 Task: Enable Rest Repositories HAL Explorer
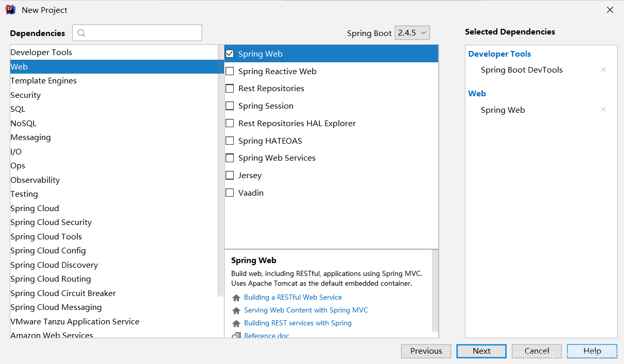[230, 123]
